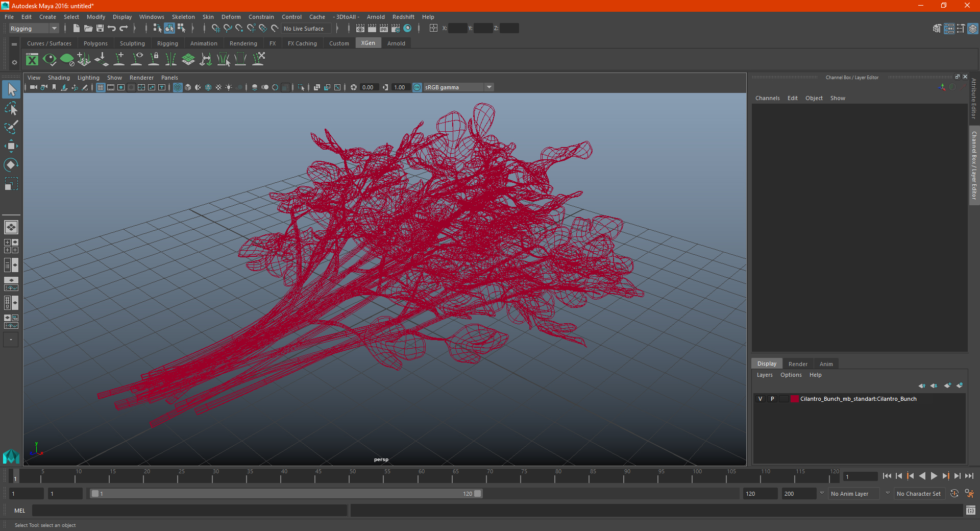Click the Save scene icon

[100, 28]
